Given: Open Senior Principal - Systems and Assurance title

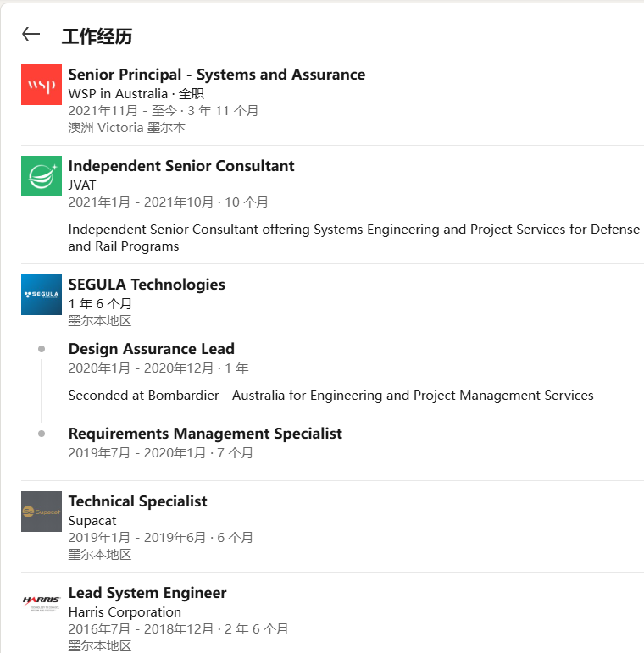Looking at the screenshot, I should (x=216, y=75).
